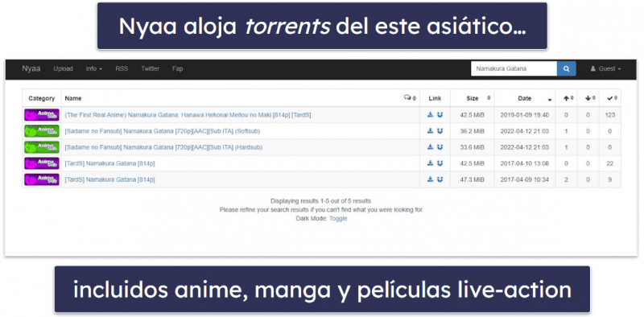Open the Fap link in navbar
Image resolution: width=644 pixels, height=317 pixels.
tap(177, 69)
